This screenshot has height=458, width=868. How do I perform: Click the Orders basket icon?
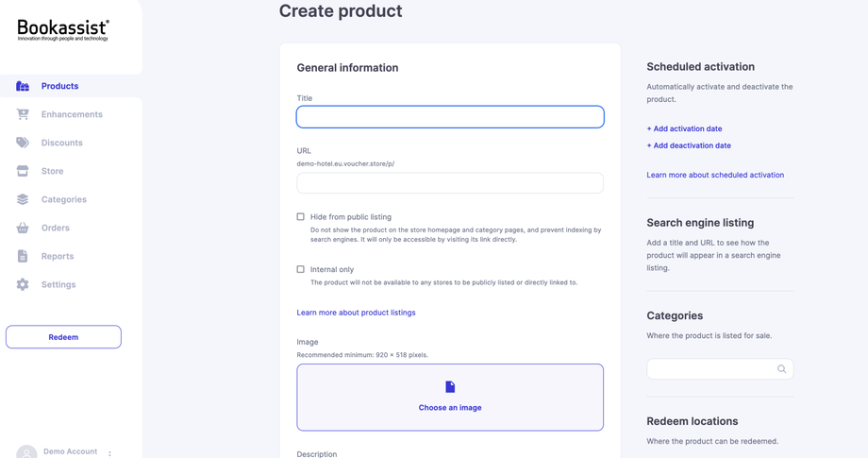[23, 228]
